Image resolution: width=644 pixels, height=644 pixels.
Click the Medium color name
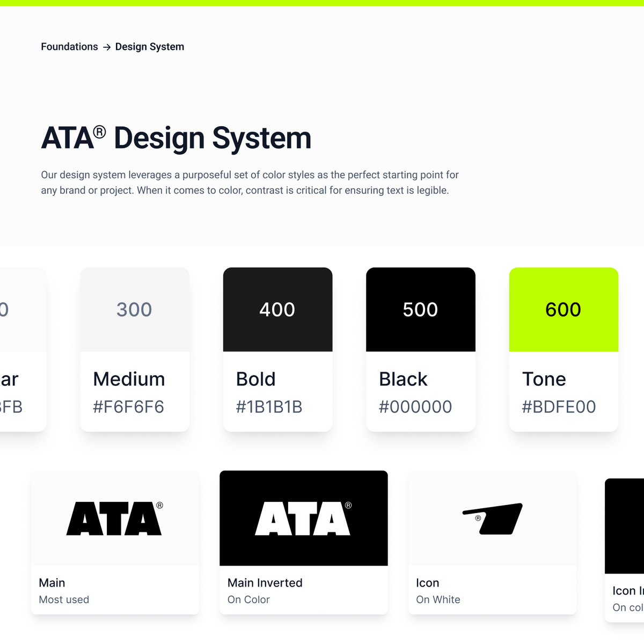(x=129, y=379)
